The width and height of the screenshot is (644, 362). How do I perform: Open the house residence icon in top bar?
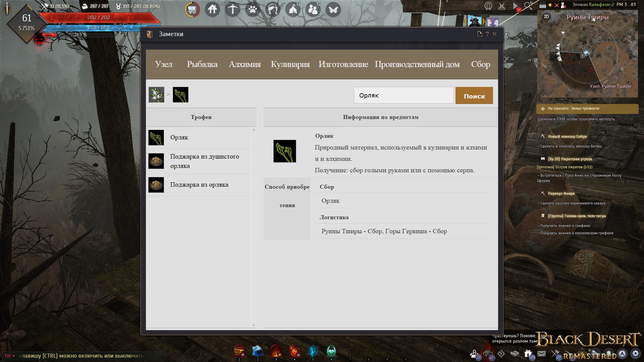pyautogui.click(x=212, y=9)
